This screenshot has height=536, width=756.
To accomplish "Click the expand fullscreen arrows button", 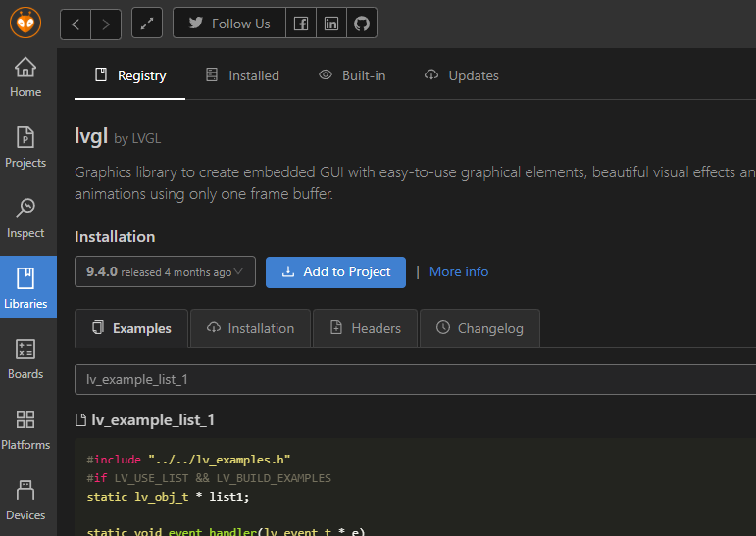I will coord(147,23).
